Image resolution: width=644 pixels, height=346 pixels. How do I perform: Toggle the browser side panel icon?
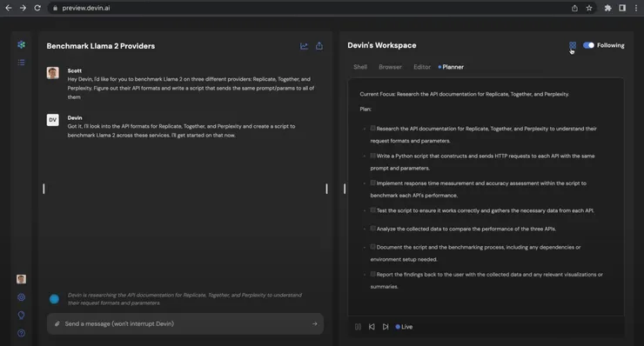[x=622, y=8]
